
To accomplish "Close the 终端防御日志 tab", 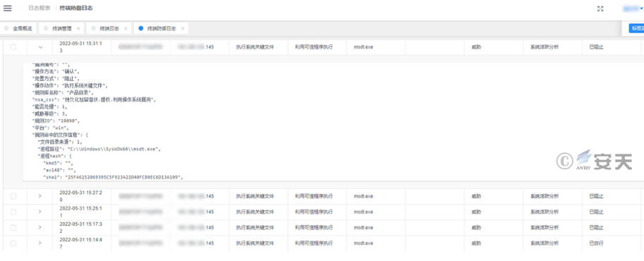I will (x=183, y=28).
